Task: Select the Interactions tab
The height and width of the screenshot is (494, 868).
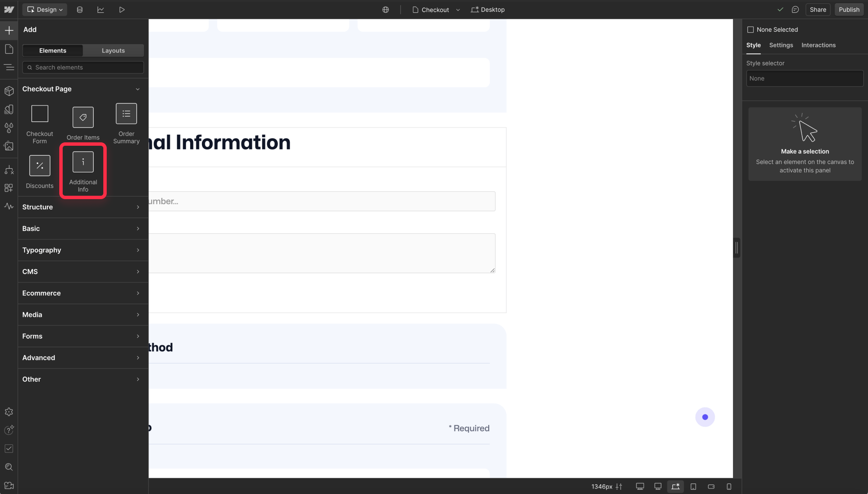Action: (x=818, y=45)
